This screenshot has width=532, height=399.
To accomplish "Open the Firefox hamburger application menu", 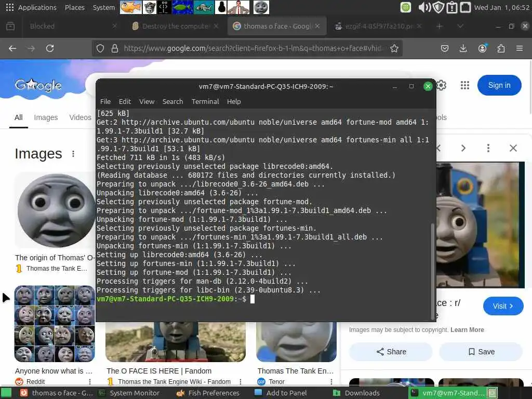I will tap(520, 48).
